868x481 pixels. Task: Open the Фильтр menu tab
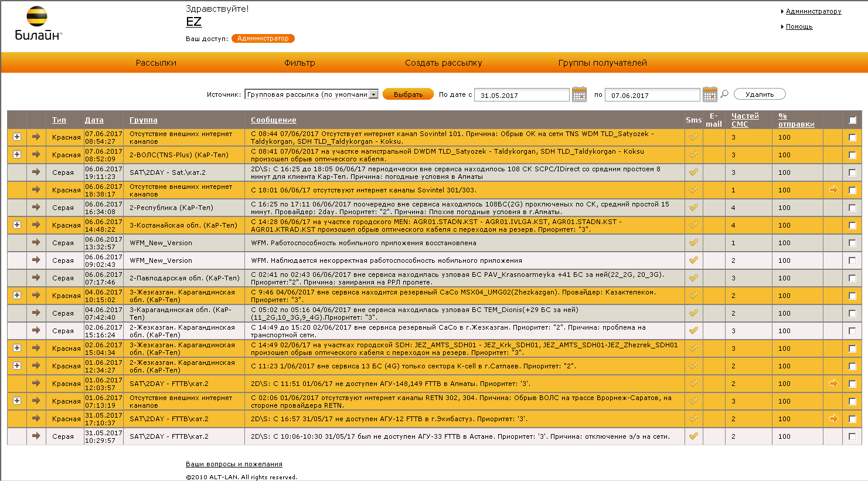[299, 63]
